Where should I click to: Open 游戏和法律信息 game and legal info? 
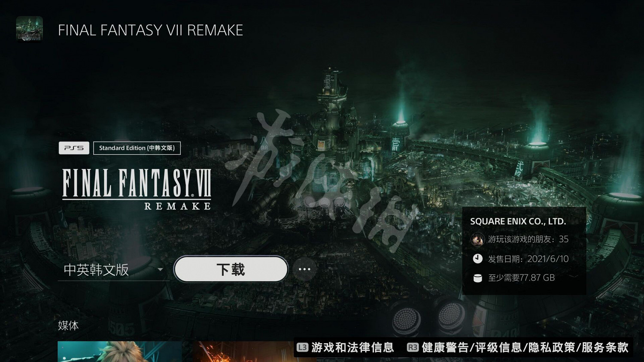(x=352, y=347)
